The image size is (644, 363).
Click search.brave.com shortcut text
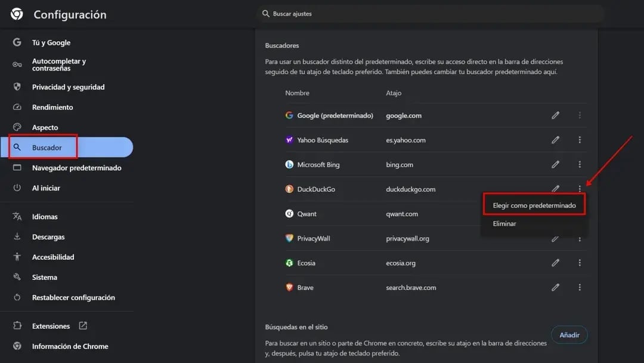pos(411,288)
